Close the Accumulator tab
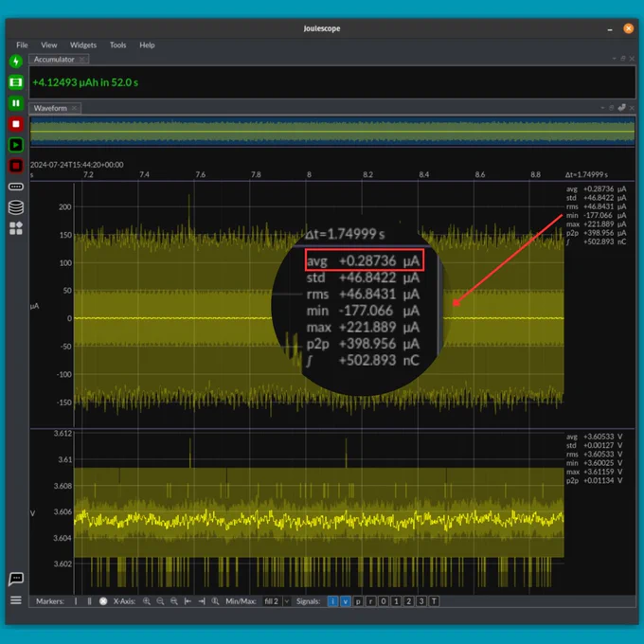The image size is (644, 644). click(x=82, y=60)
